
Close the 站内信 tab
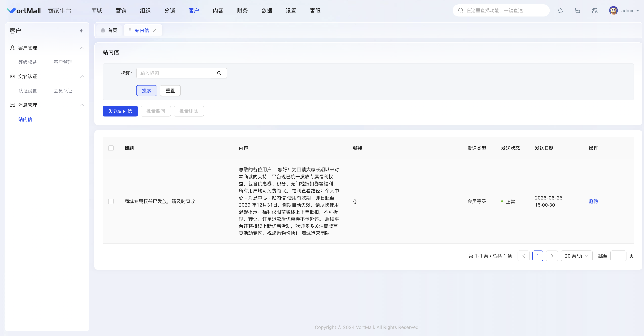pos(155,30)
